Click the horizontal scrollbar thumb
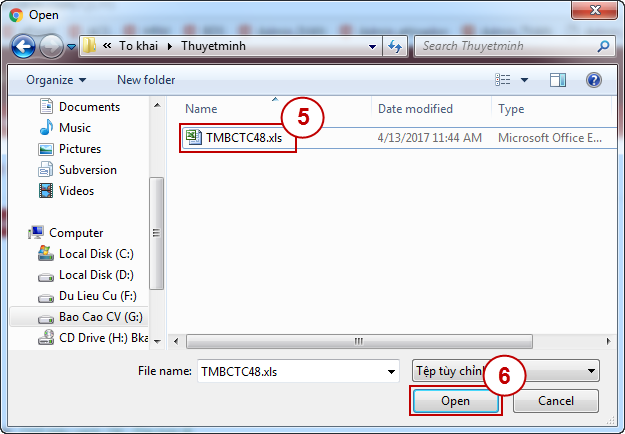625x434 pixels. pyautogui.click(x=359, y=342)
